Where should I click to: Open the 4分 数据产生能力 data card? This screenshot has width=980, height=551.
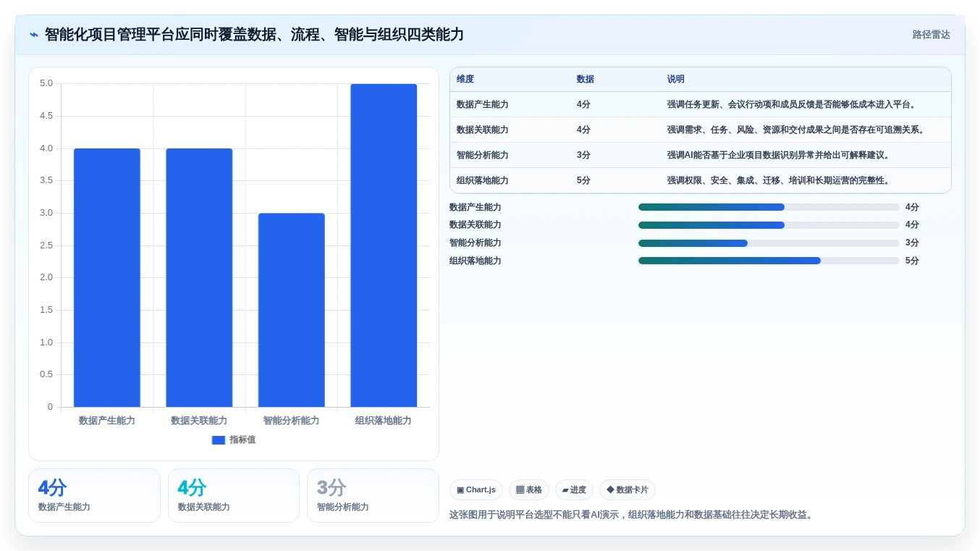tap(94, 495)
